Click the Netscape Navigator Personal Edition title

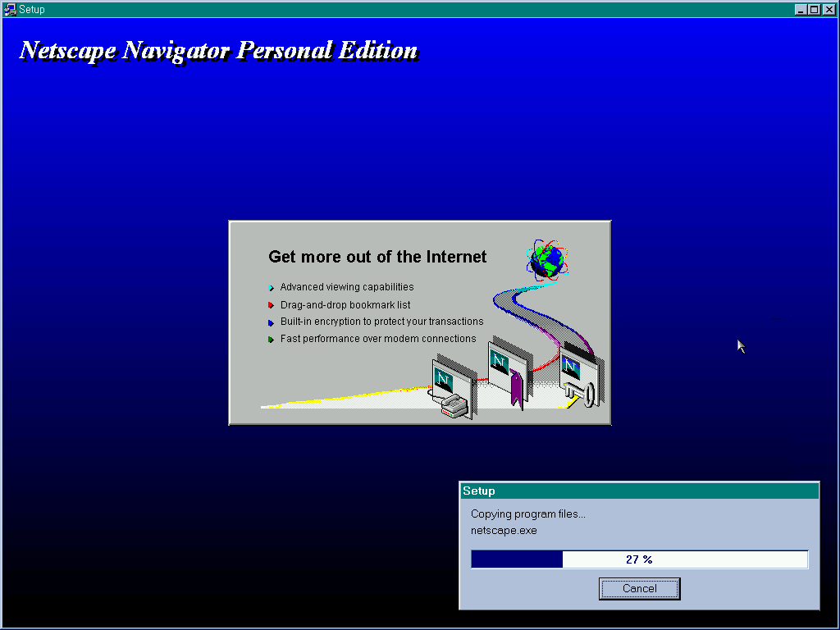coord(218,52)
